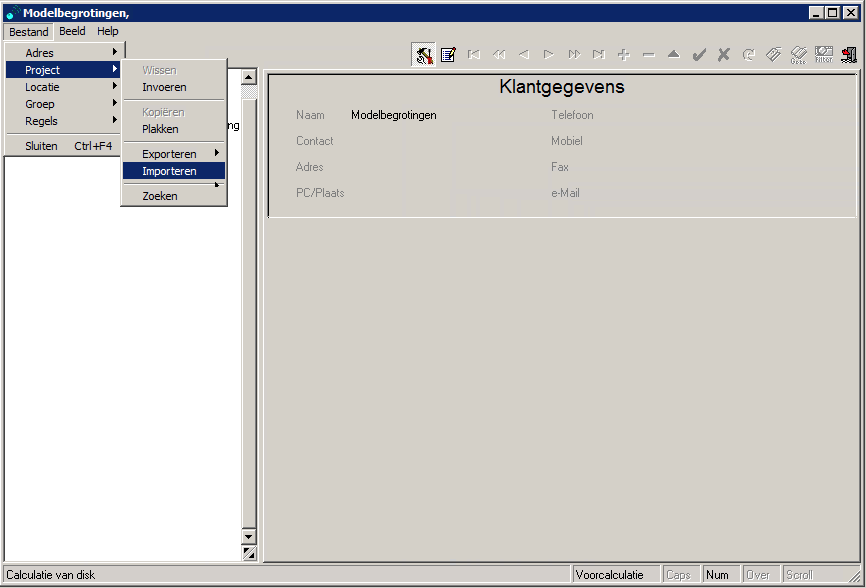Click the Naam value Modelbegrotingen
This screenshot has width=866, height=588.
[x=394, y=115]
